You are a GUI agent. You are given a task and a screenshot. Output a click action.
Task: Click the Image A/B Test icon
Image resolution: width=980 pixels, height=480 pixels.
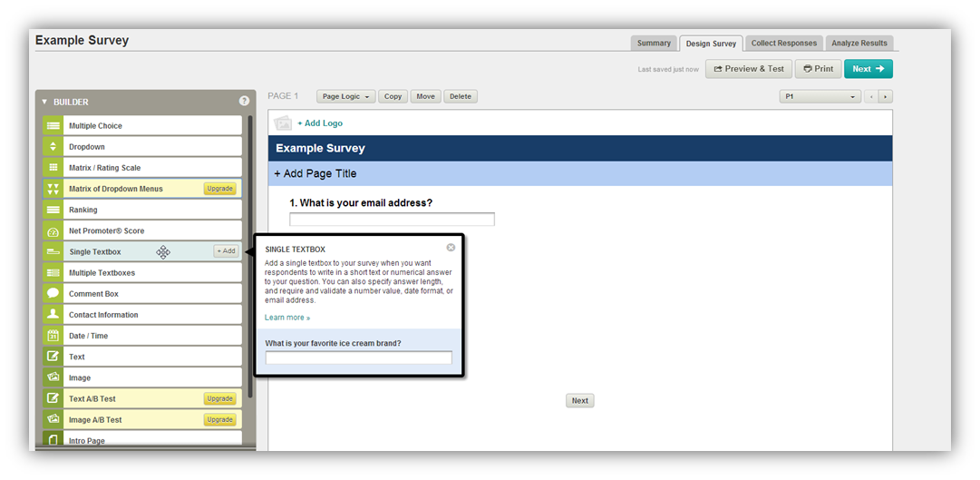point(53,420)
